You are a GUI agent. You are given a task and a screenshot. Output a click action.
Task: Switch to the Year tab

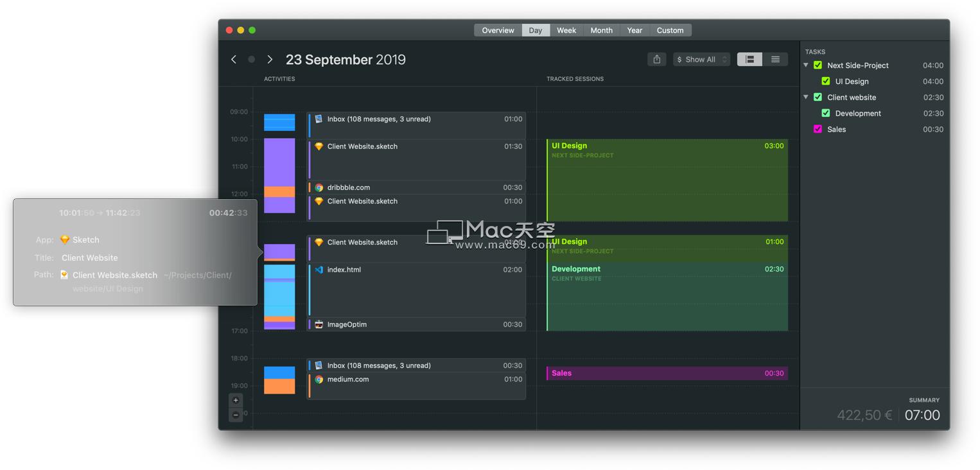pyautogui.click(x=634, y=30)
